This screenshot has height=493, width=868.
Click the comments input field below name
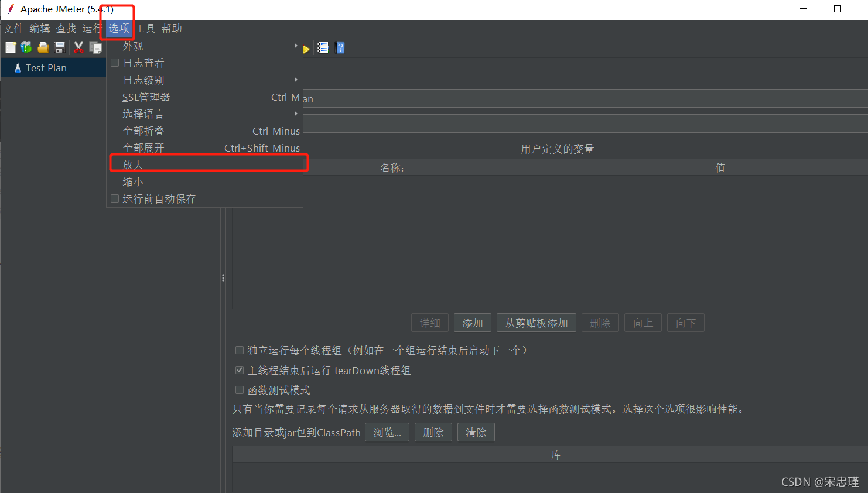click(x=585, y=124)
